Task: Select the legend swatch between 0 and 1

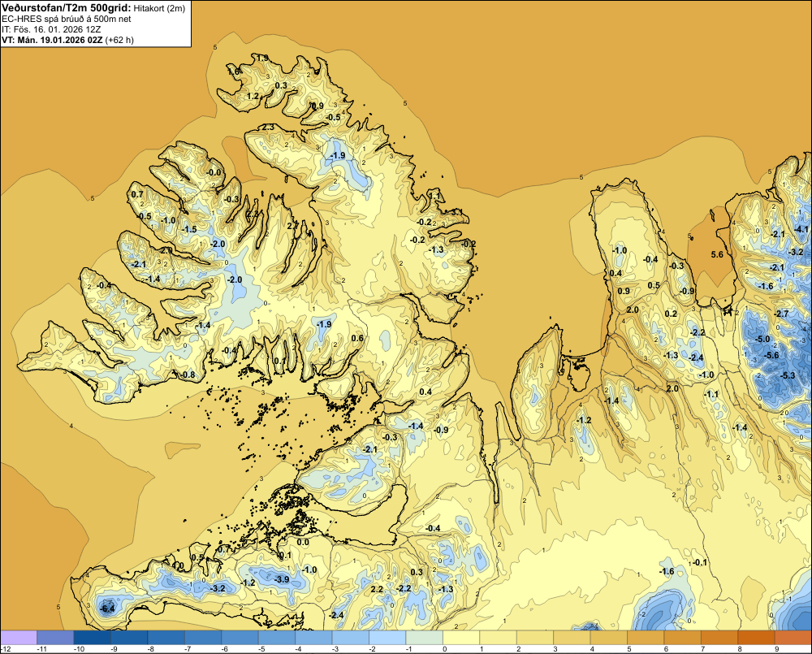Action: coord(462,637)
